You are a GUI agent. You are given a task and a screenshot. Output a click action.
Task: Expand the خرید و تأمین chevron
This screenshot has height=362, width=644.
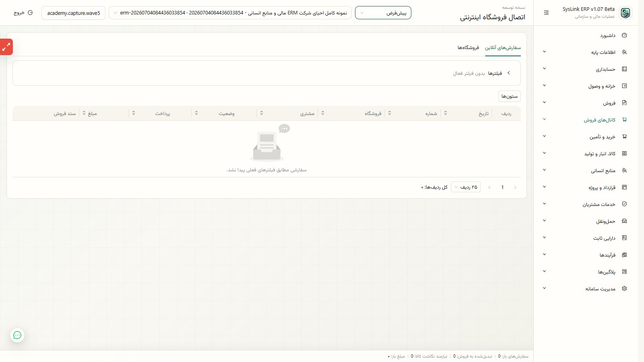click(544, 136)
